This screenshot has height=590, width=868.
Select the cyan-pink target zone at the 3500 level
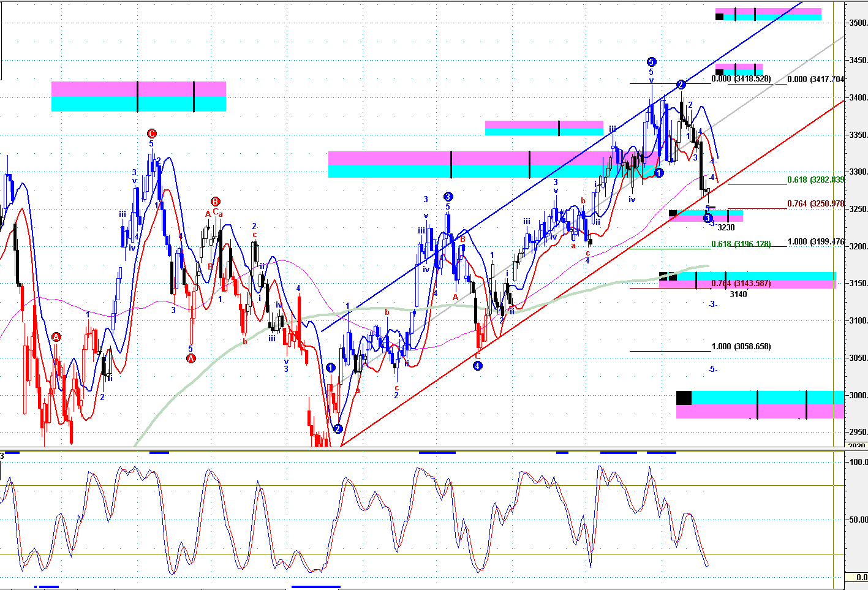click(x=768, y=14)
